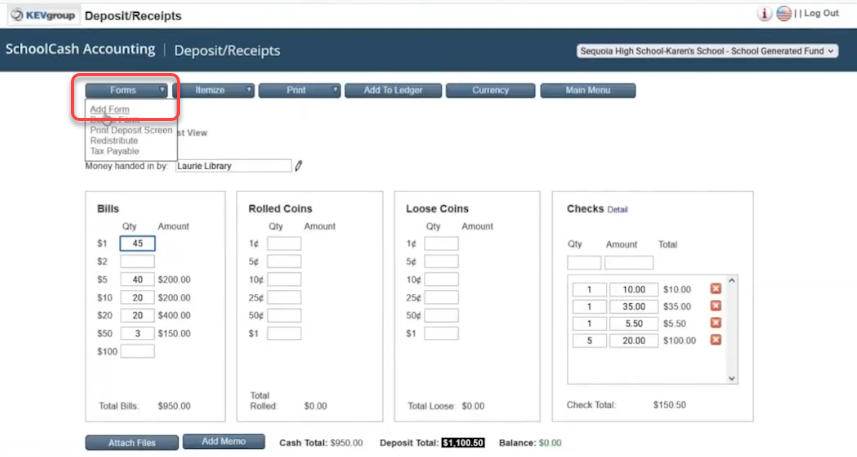Click the Add To Ledger button
Image resolution: width=857 pixels, height=457 pixels.
[393, 90]
